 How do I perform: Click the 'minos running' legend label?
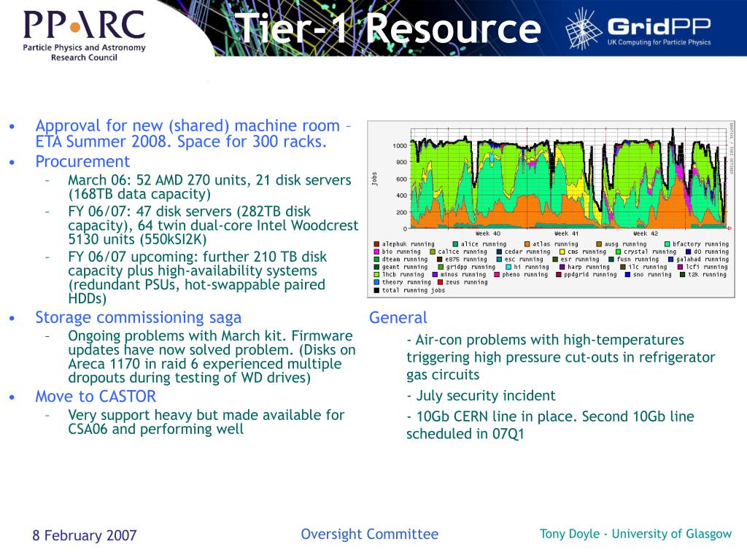(463, 275)
